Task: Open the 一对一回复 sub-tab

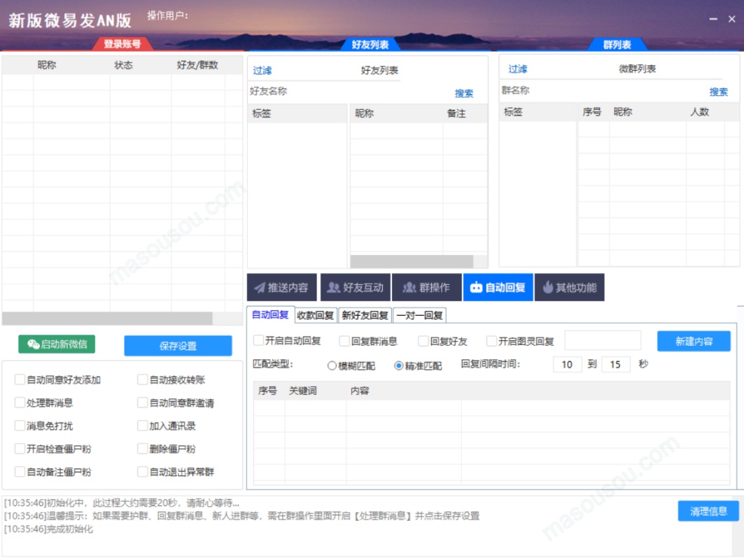Action: [x=419, y=315]
